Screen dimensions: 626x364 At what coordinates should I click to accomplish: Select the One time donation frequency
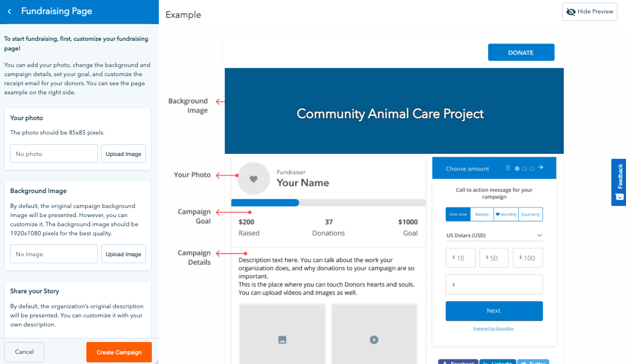pos(458,214)
